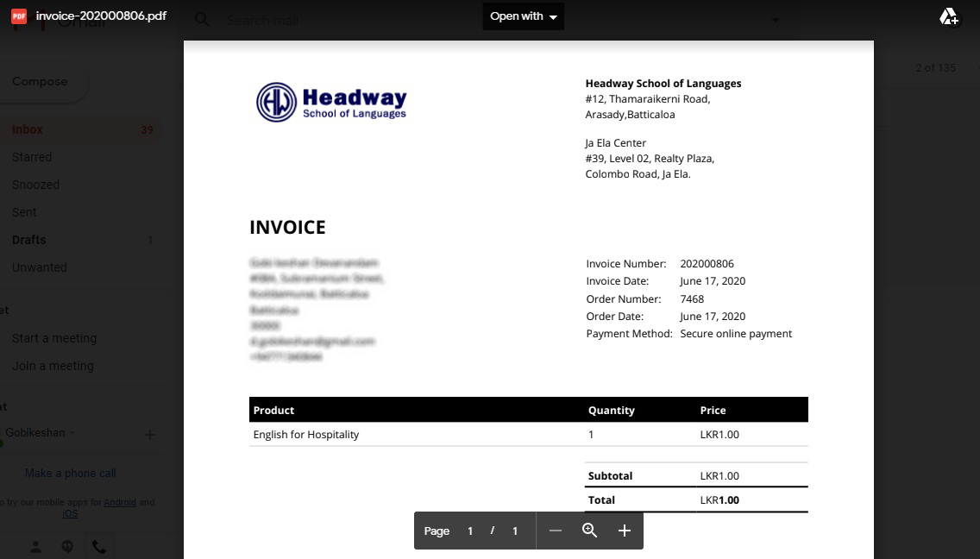Click the Price column header
980x559 pixels.
713,410
